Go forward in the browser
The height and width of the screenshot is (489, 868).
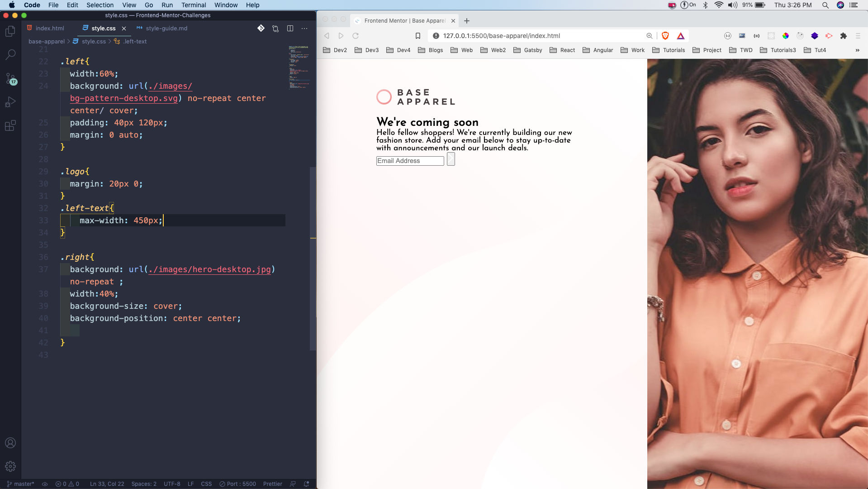pyautogui.click(x=341, y=36)
